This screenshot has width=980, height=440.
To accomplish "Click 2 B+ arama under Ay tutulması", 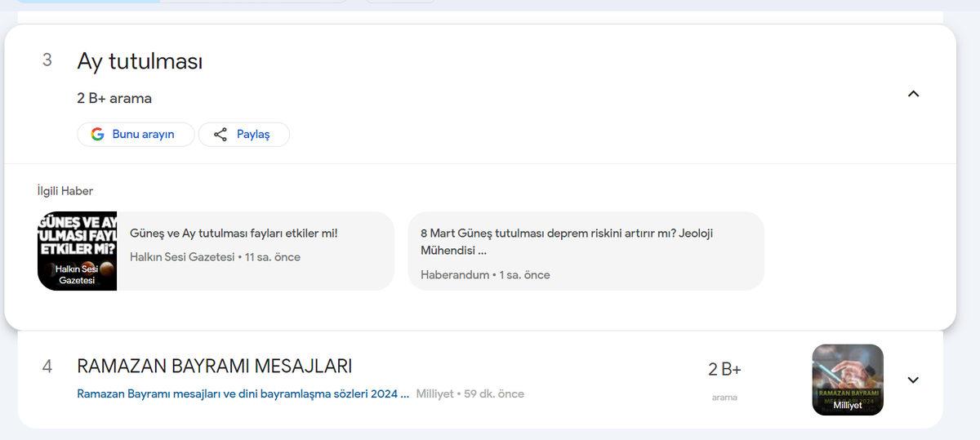I will pyautogui.click(x=114, y=98).
